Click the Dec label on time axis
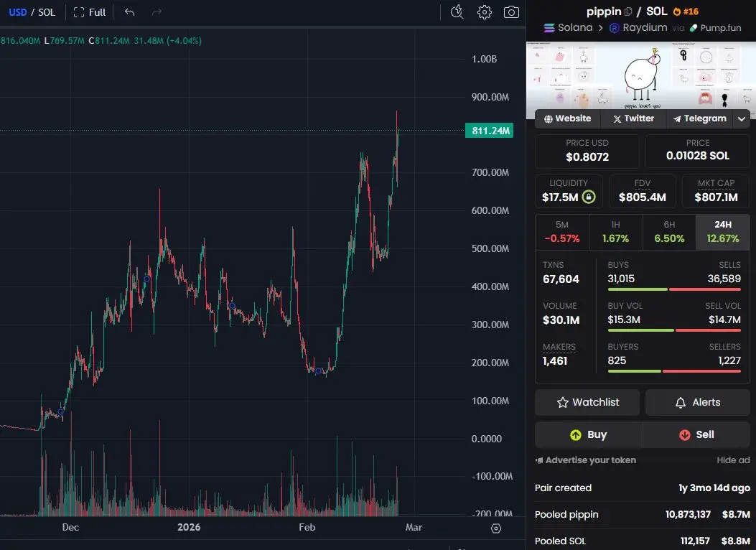 (x=70, y=527)
